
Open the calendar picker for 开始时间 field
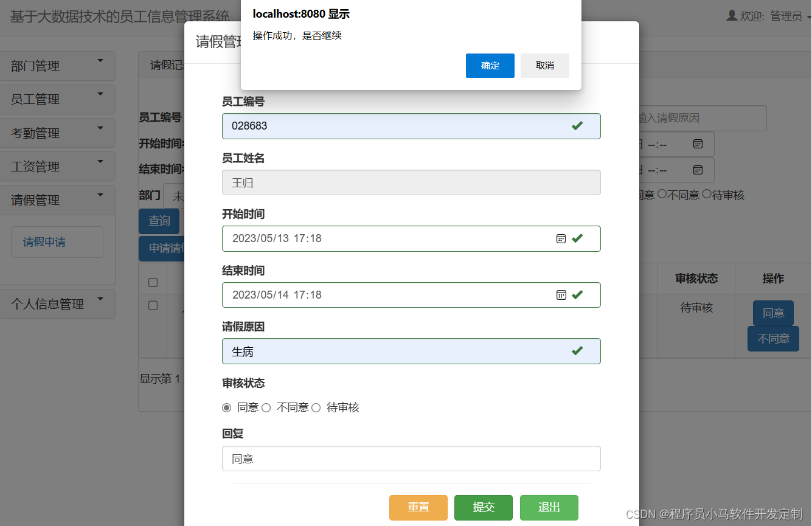click(x=561, y=238)
